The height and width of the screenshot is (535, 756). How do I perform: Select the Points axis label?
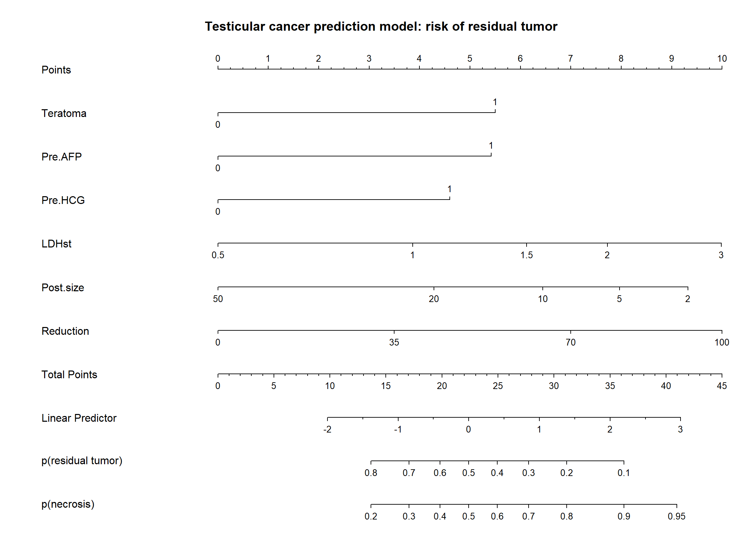point(56,70)
